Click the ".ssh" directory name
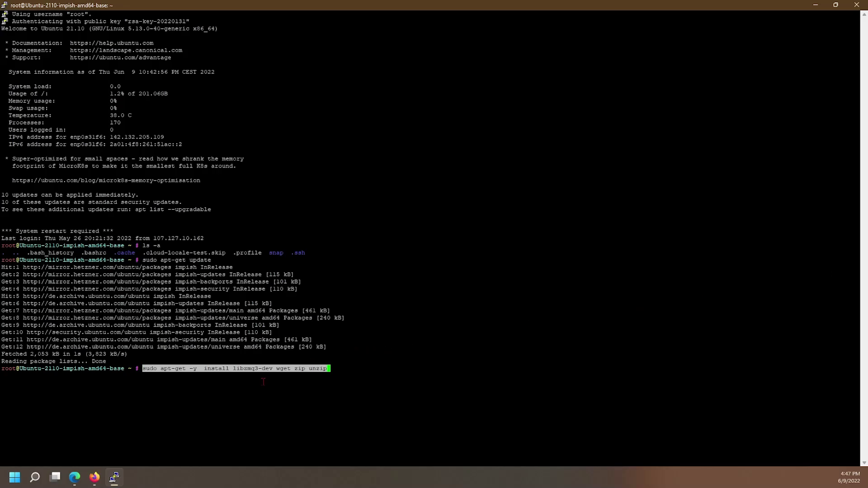Screen dimensions: 868x488 click(x=298, y=253)
